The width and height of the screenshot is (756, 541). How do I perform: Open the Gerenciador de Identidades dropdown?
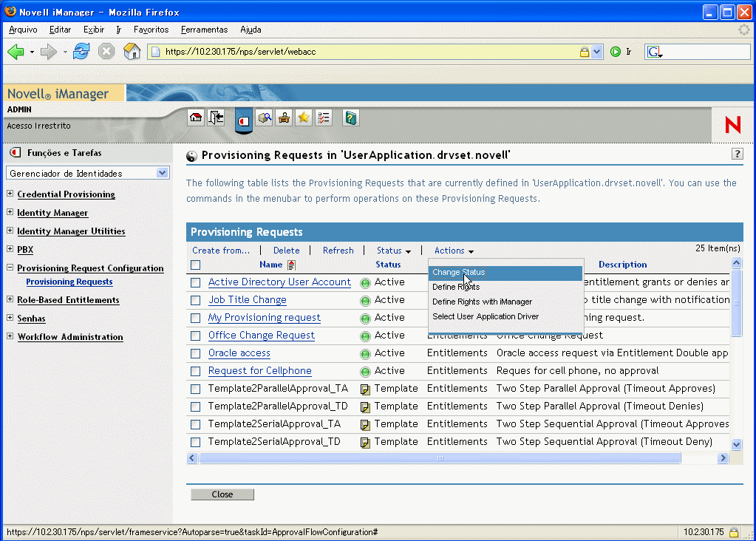pos(89,173)
